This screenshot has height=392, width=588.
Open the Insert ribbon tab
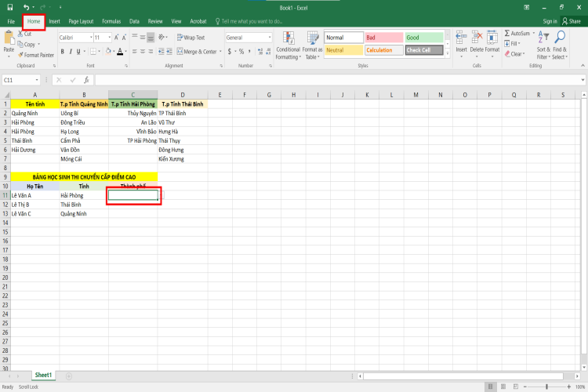(x=54, y=21)
